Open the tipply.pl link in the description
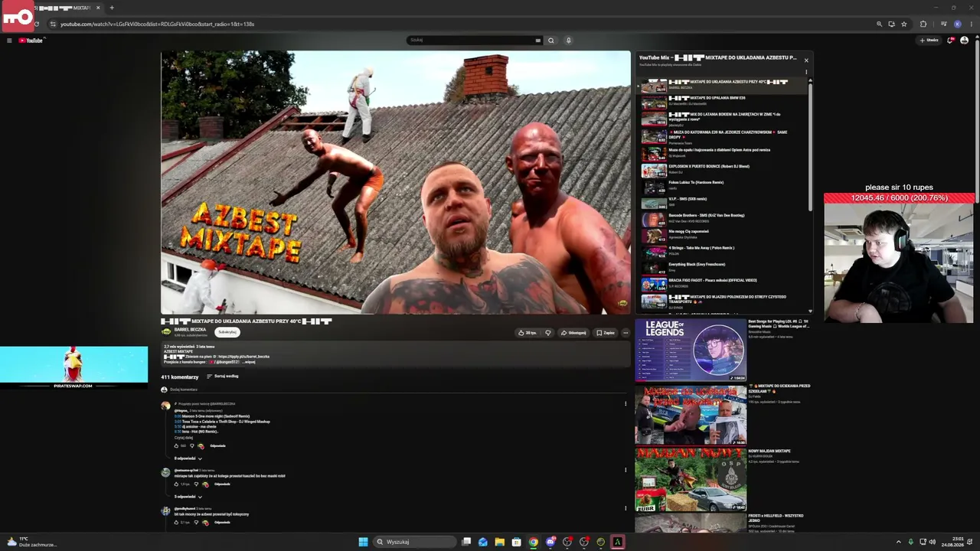 [x=243, y=357]
